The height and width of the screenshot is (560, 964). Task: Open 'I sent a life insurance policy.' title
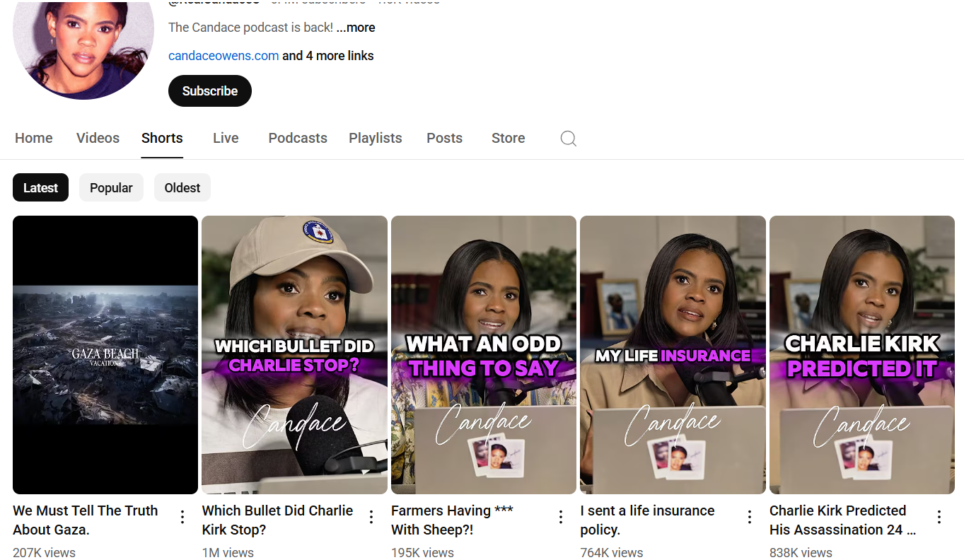point(647,520)
